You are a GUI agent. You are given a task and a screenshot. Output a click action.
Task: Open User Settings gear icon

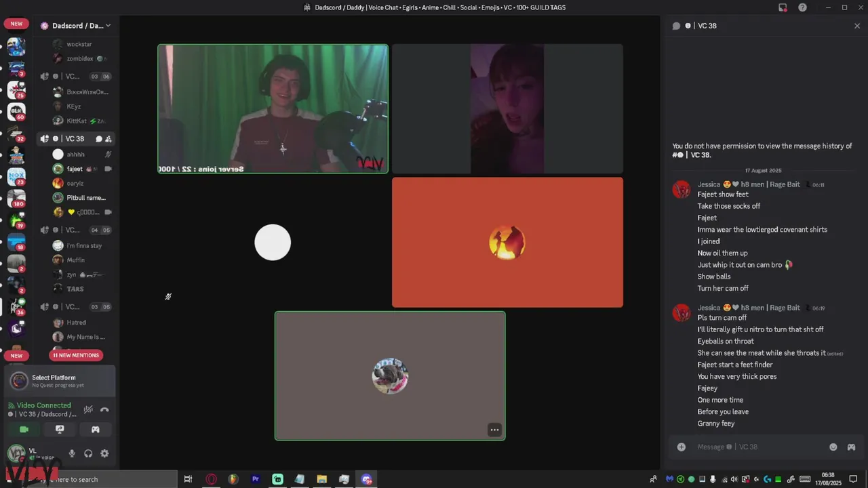[x=104, y=453]
